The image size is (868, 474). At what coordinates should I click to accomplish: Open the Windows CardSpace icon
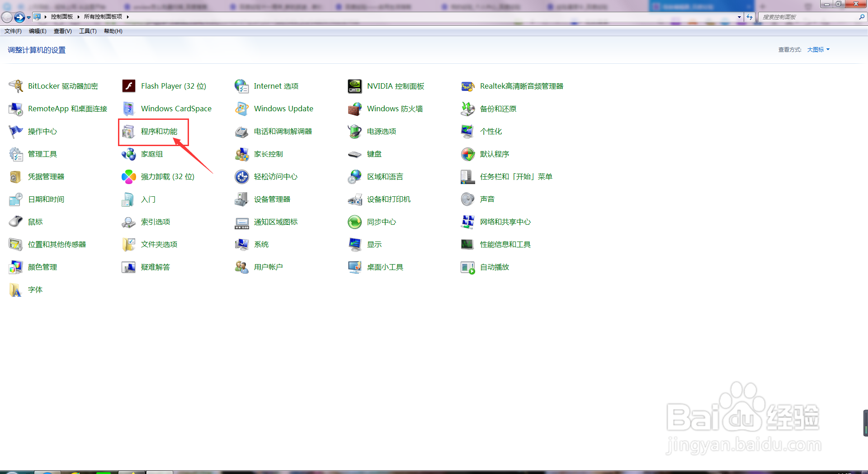point(129,109)
